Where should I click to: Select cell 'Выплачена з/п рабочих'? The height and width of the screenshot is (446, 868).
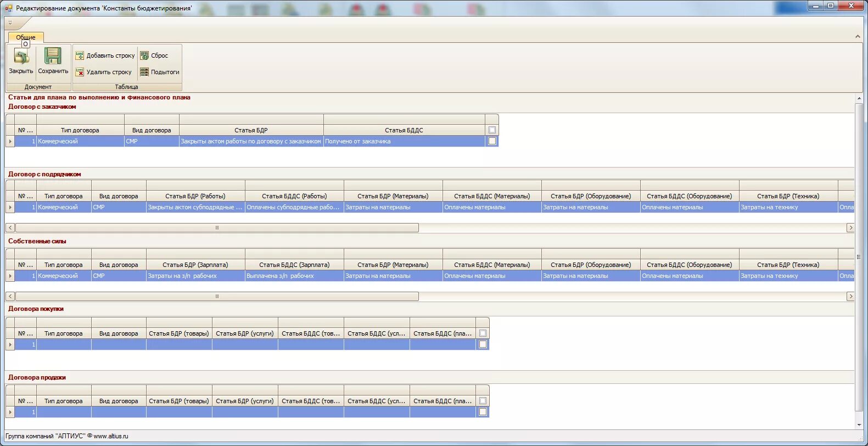tap(294, 276)
